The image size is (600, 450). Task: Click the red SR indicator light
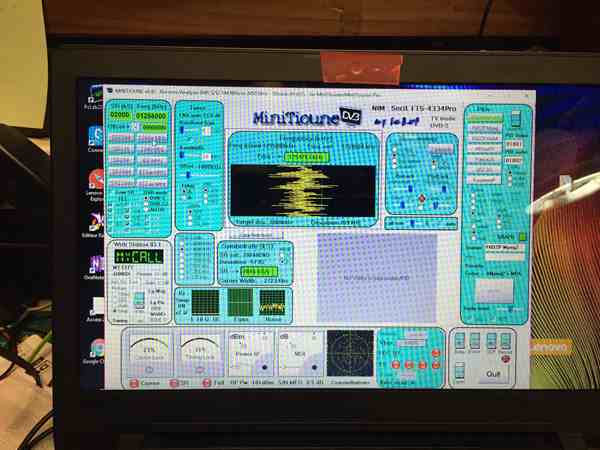[x=174, y=383]
